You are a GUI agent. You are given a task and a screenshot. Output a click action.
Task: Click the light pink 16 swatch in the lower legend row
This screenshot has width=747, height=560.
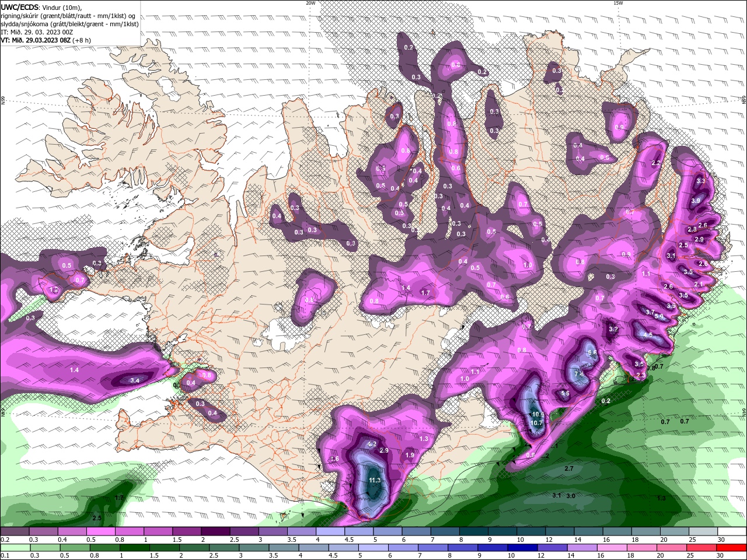point(612,548)
